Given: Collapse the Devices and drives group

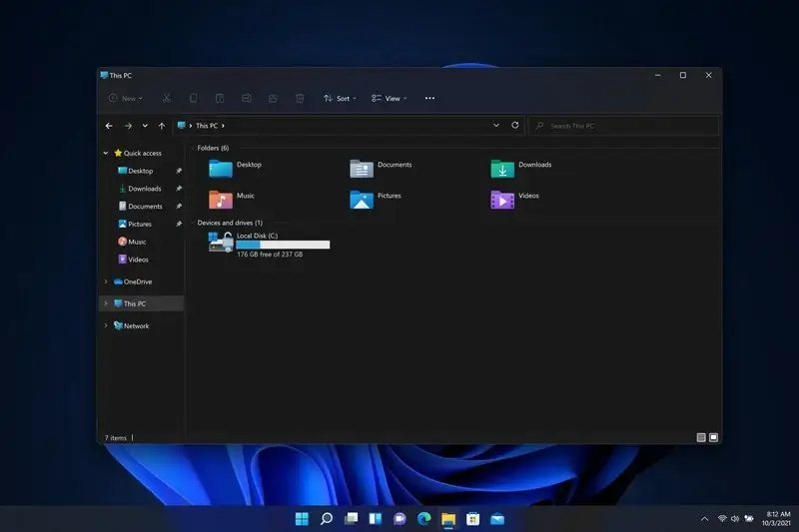Looking at the screenshot, I should (x=230, y=223).
